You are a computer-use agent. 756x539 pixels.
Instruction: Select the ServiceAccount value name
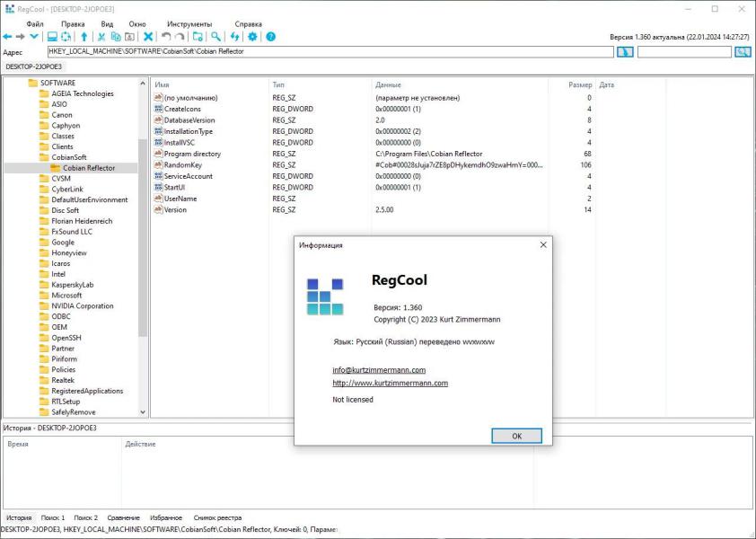pos(188,176)
